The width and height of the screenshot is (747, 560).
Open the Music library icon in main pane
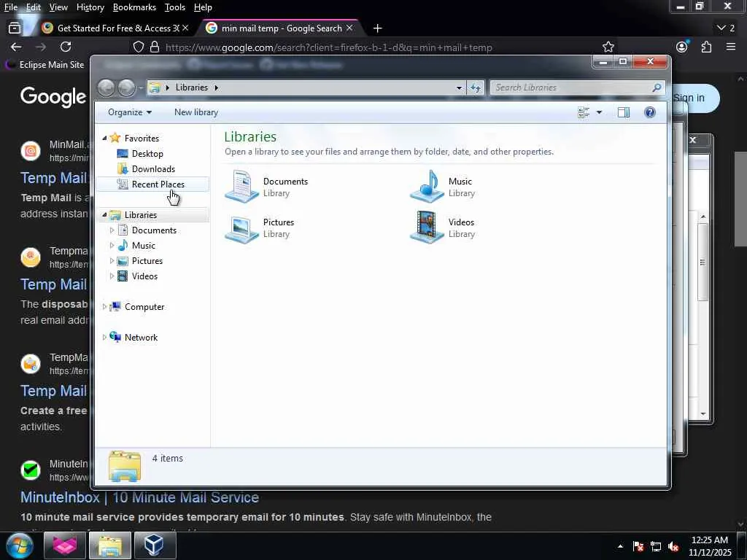pyautogui.click(x=427, y=187)
